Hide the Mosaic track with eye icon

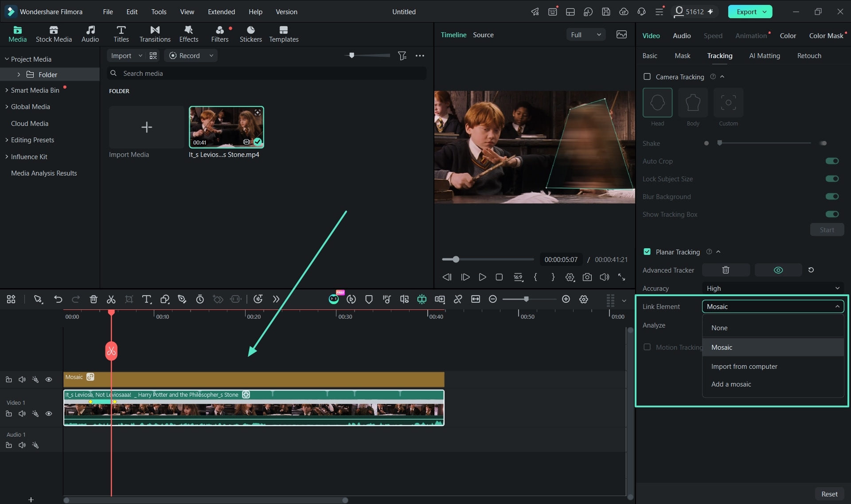(x=49, y=379)
